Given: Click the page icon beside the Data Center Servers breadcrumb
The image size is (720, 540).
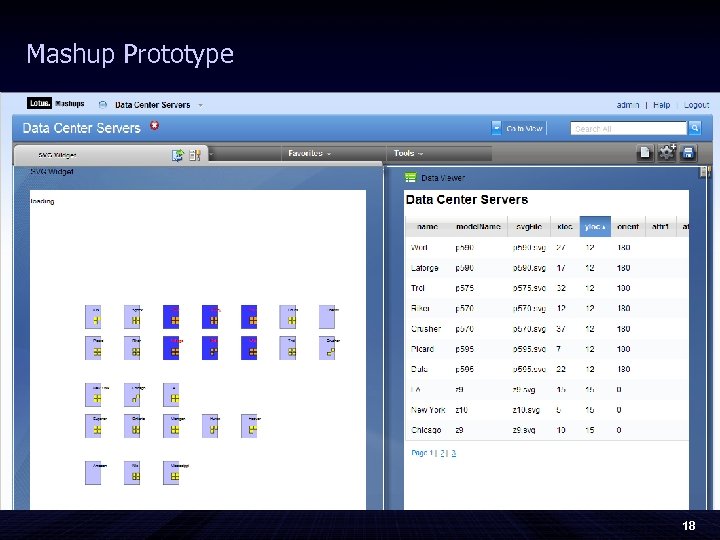Looking at the screenshot, I should coord(103,105).
